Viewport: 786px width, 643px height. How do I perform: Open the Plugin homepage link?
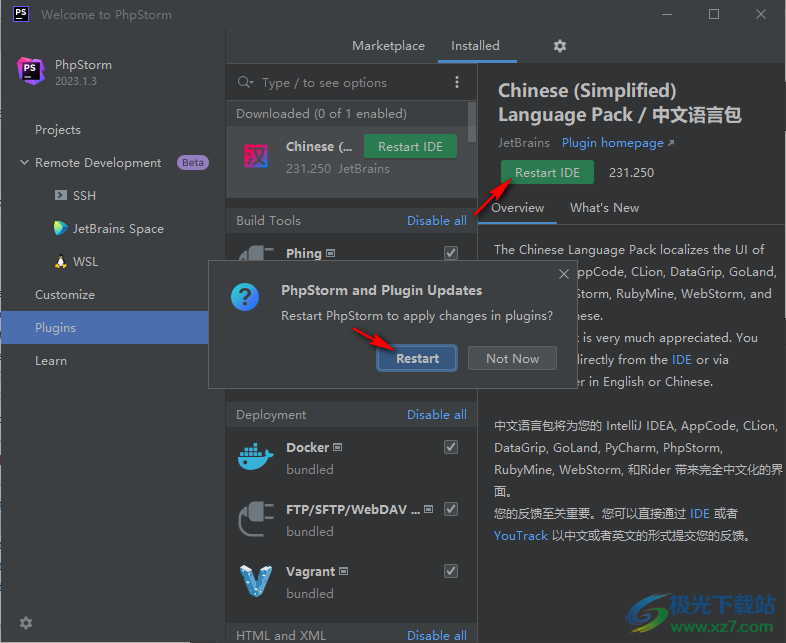click(618, 143)
